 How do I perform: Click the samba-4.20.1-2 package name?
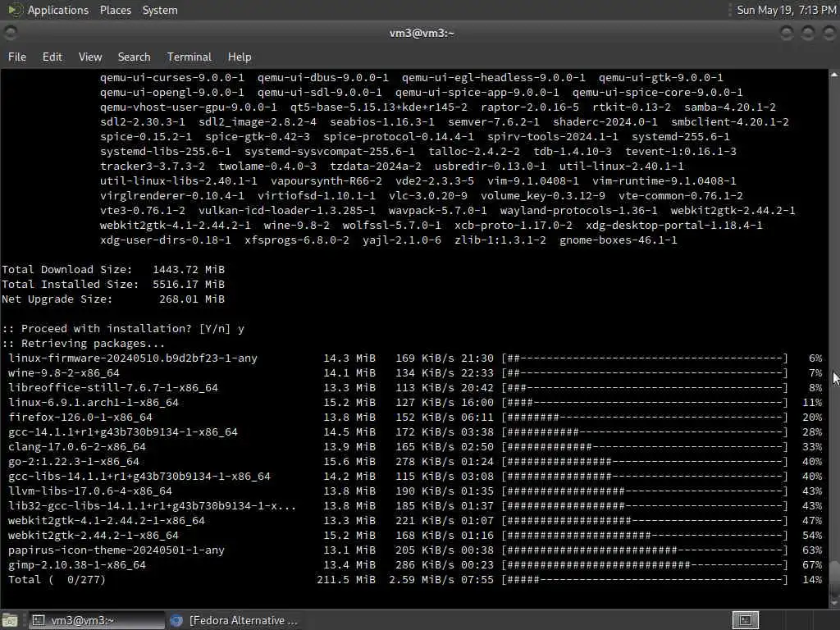coord(729,107)
